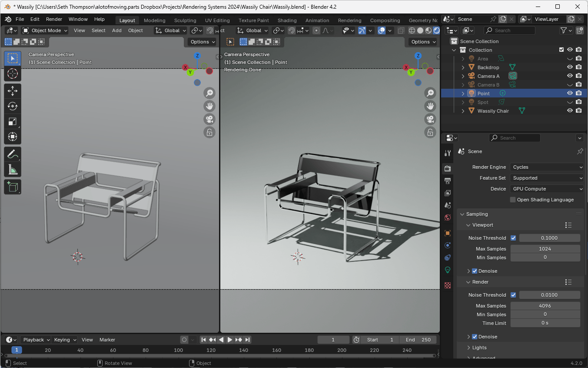Uncheck the Collection exclude checkbox in outliner

click(561, 50)
